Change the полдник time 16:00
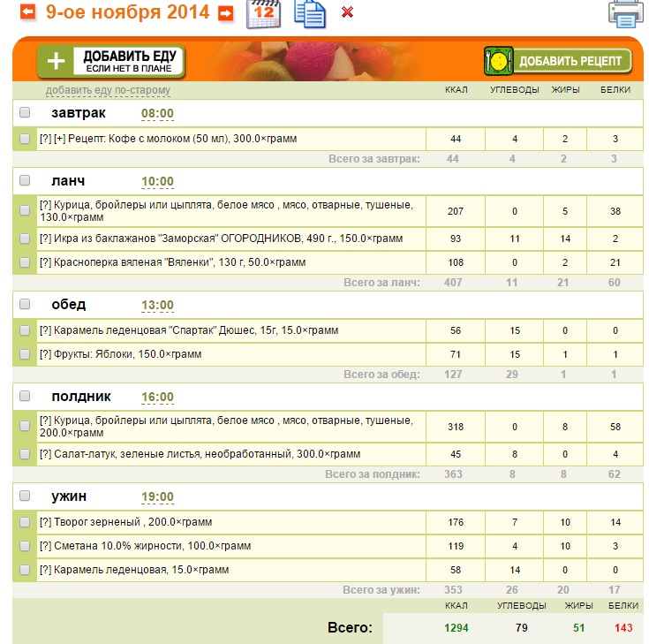Image resolution: width=649 pixels, height=644 pixels. pos(157,398)
